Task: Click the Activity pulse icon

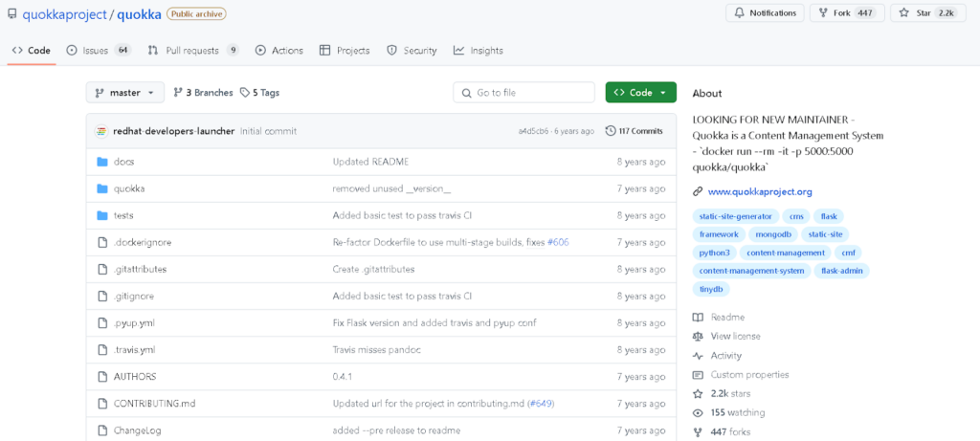Action: (x=698, y=356)
